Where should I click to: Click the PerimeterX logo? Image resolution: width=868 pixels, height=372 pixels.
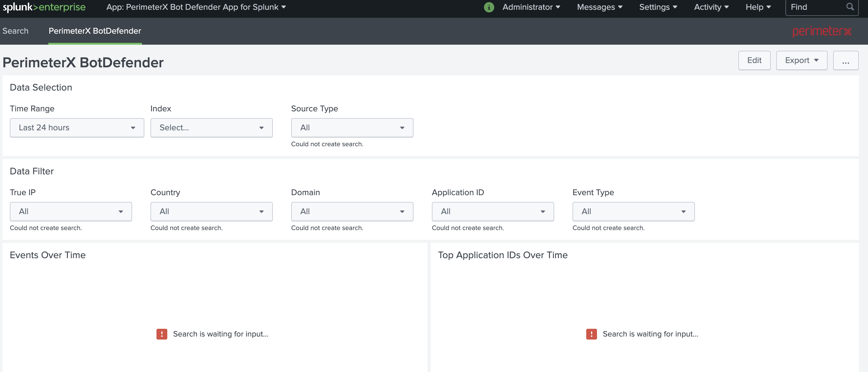tap(822, 31)
